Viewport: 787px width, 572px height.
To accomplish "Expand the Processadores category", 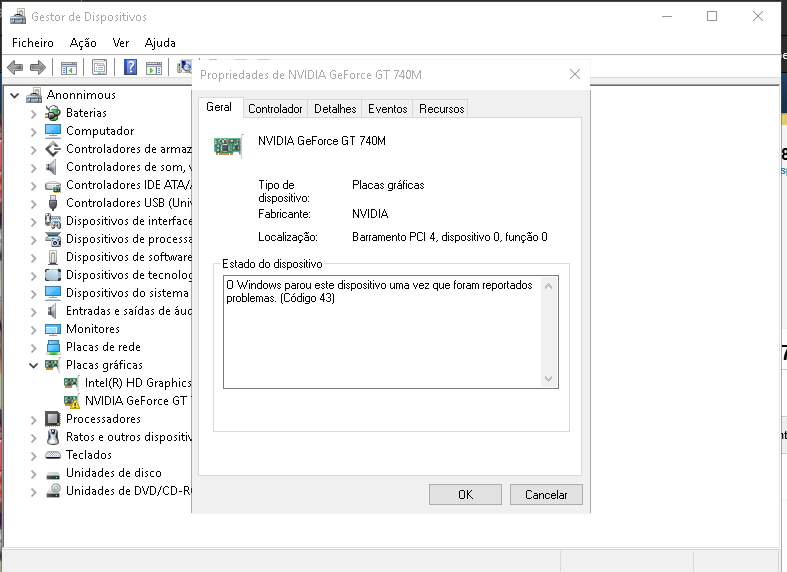I will [x=34, y=419].
